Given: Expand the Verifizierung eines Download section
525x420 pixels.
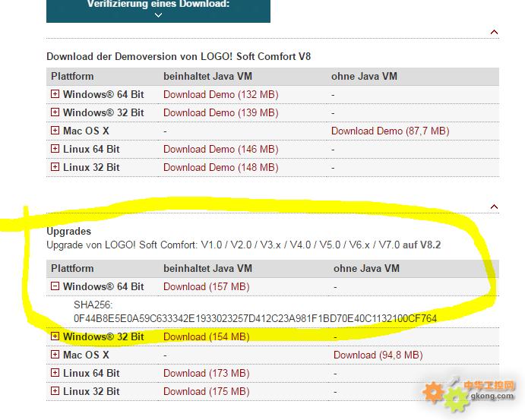Looking at the screenshot, I should coord(158,10).
